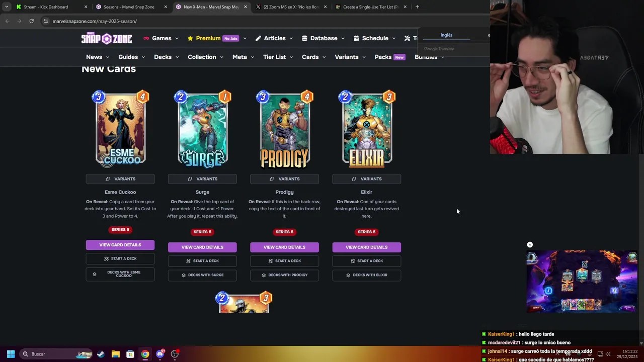This screenshot has height=362, width=644.
Task: Open the Schedule dropdown
Action: 374,38
